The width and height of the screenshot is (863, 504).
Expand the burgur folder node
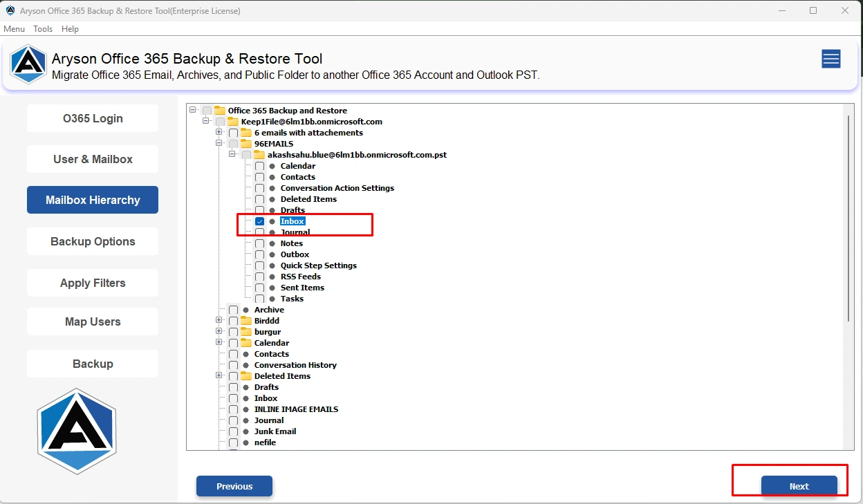coord(219,331)
